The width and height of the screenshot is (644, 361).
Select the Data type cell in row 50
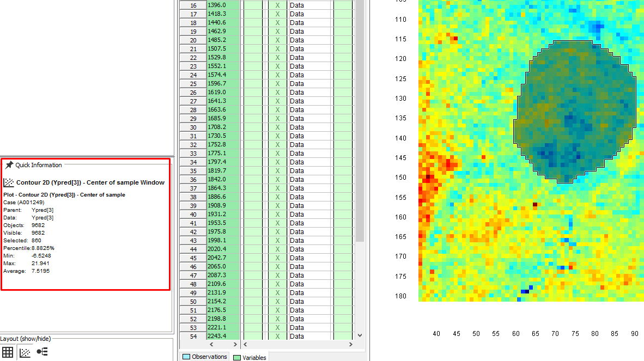[309, 302]
